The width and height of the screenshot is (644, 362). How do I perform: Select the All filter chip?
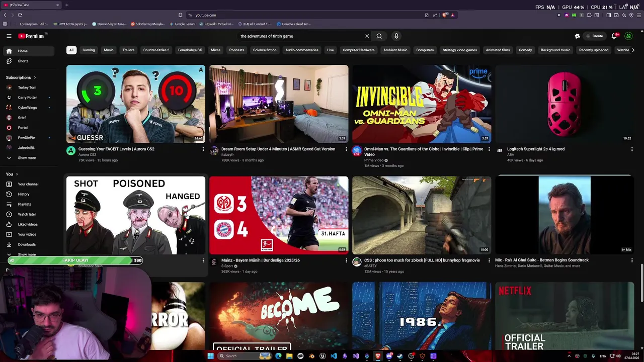71,50
